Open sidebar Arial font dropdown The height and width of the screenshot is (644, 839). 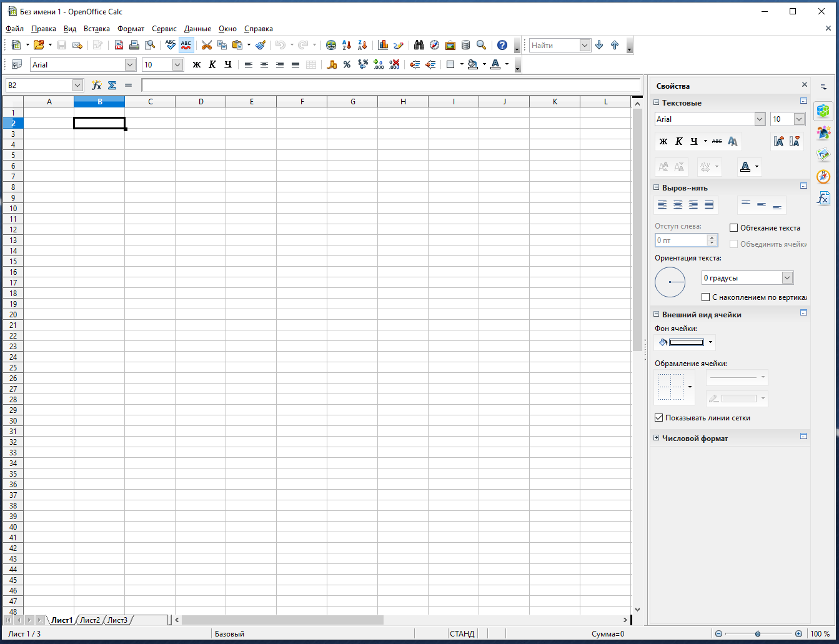click(x=760, y=119)
